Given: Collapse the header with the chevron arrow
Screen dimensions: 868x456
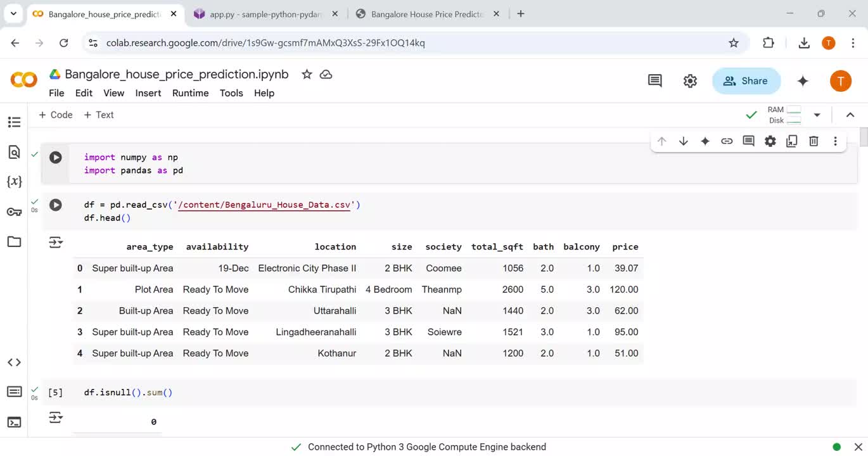Looking at the screenshot, I should [850, 115].
